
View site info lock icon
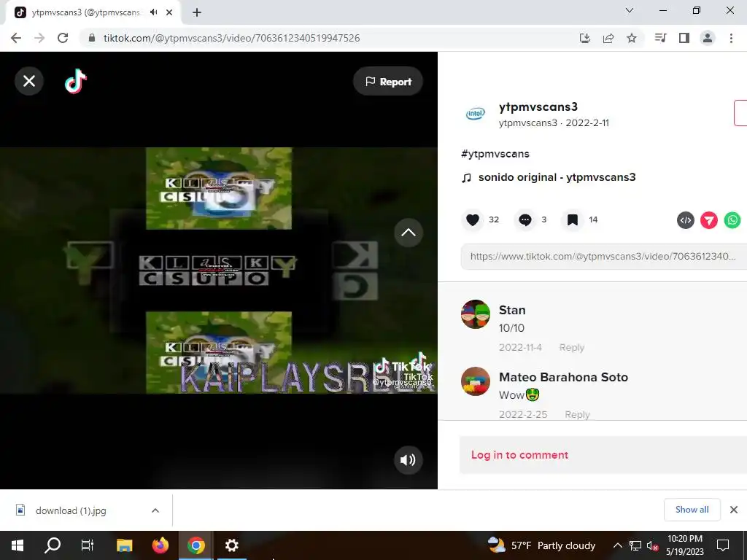point(93,38)
